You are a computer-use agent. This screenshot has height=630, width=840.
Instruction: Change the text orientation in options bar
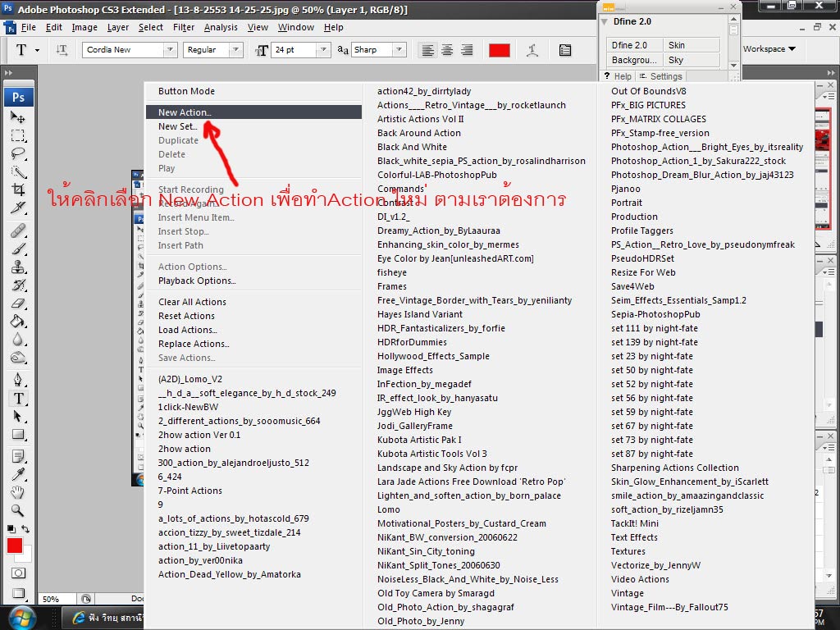coord(62,50)
